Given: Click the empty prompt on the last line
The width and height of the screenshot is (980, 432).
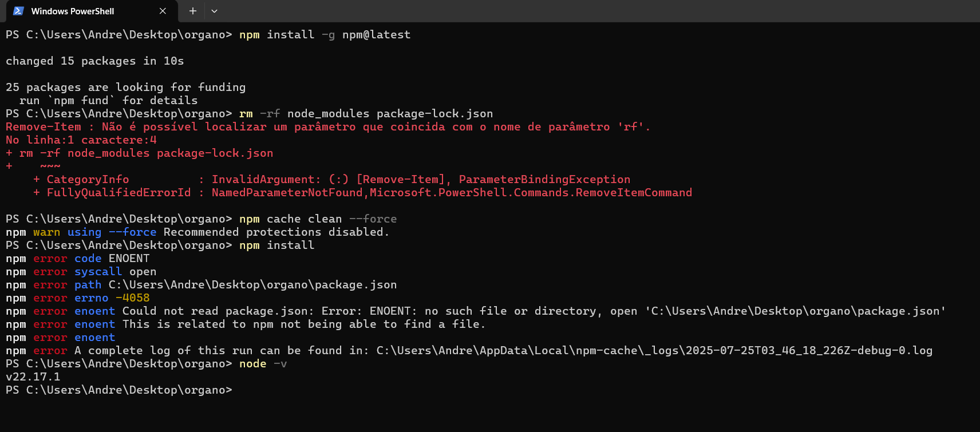Looking at the screenshot, I should coord(119,390).
